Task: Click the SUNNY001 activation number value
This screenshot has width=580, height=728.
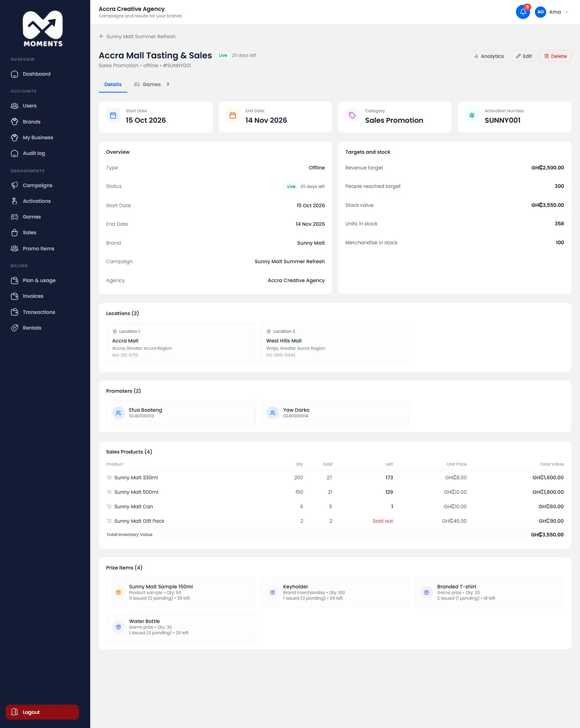Action: click(x=503, y=120)
